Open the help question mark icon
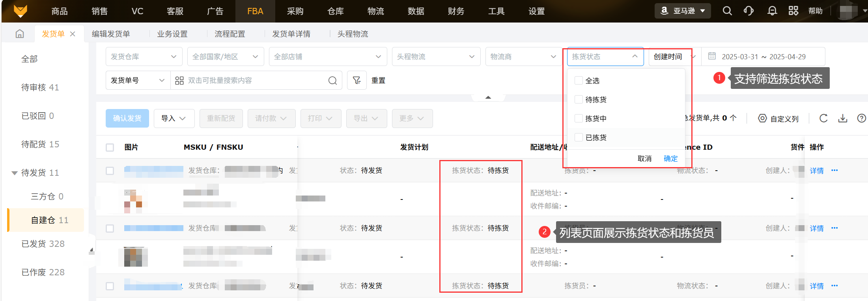 coord(862,119)
